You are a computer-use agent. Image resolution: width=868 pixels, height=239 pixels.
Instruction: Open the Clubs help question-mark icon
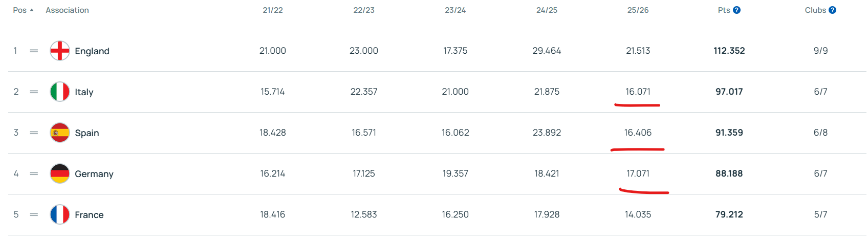click(832, 10)
